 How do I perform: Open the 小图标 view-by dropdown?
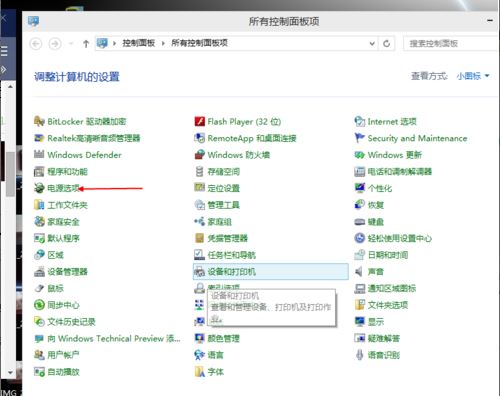click(x=473, y=76)
